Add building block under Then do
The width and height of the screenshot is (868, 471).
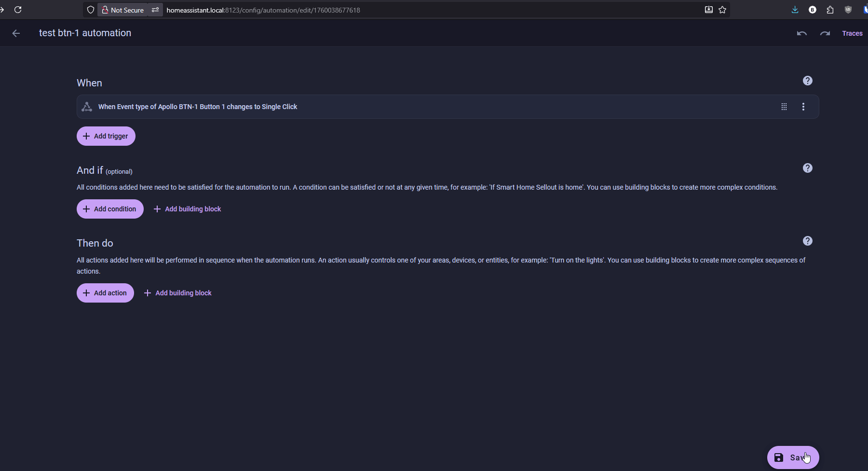point(178,293)
